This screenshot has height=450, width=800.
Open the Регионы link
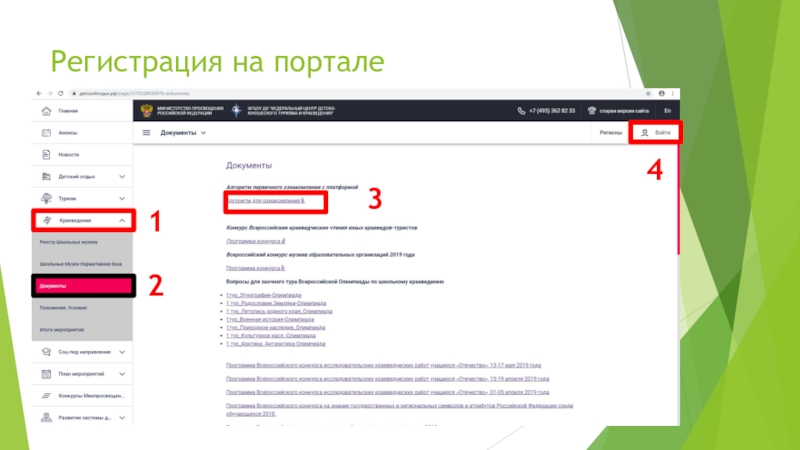[x=610, y=133]
